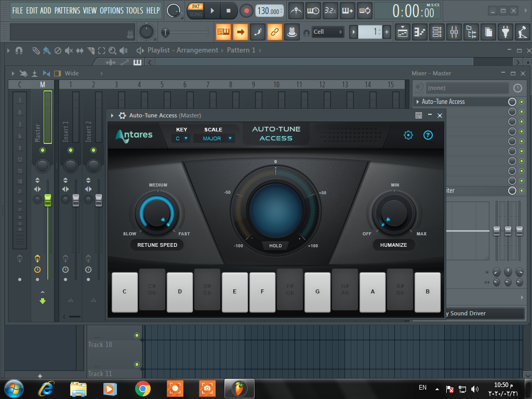Image resolution: width=532 pixels, height=399 pixels.
Task: Adjust the Master channel volume fader
Action: 48,200
